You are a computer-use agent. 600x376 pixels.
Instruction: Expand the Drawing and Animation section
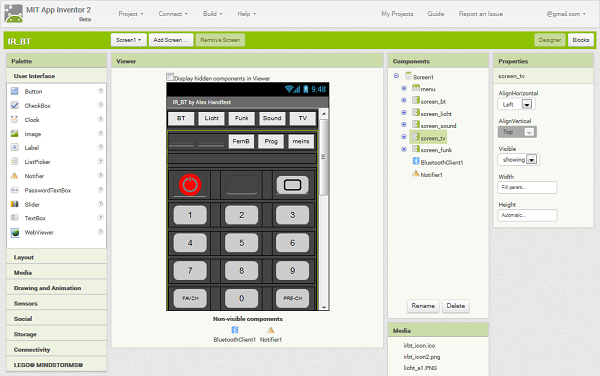coord(56,288)
